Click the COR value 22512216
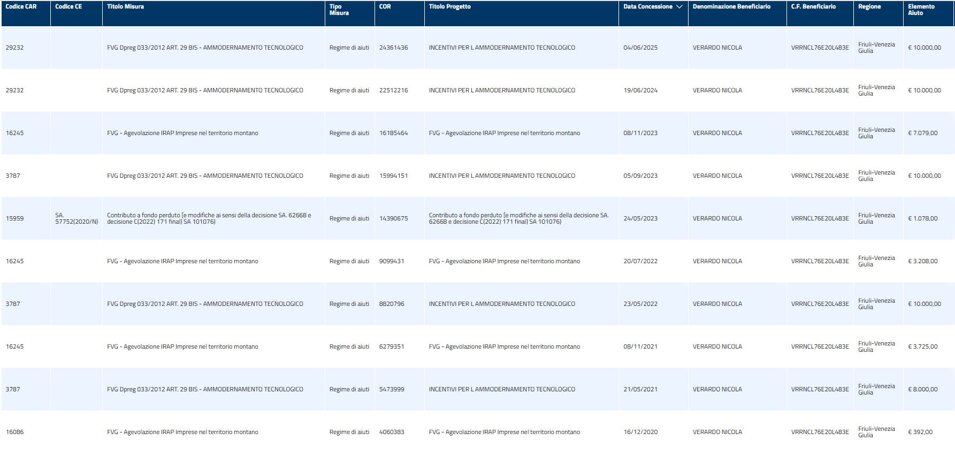955x449 pixels. click(x=392, y=90)
